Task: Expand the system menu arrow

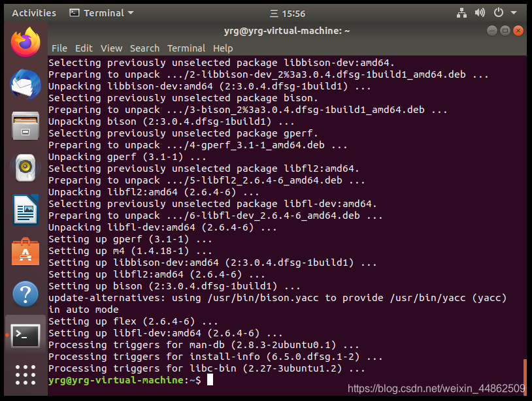Action: pyautogui.click(x=514, y=13)
